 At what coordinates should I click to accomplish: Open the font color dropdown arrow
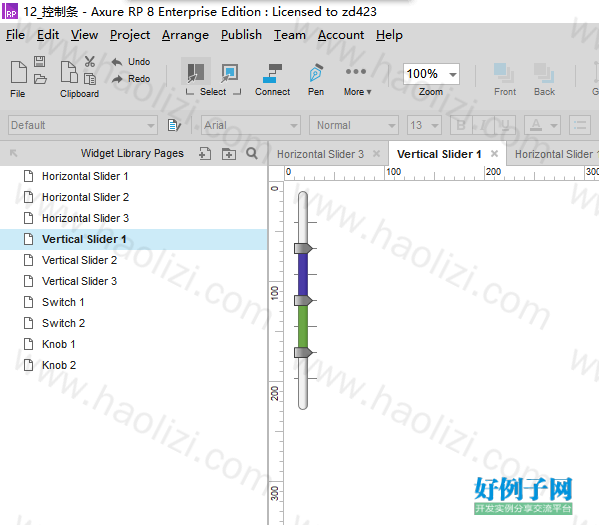coord(554,125)
